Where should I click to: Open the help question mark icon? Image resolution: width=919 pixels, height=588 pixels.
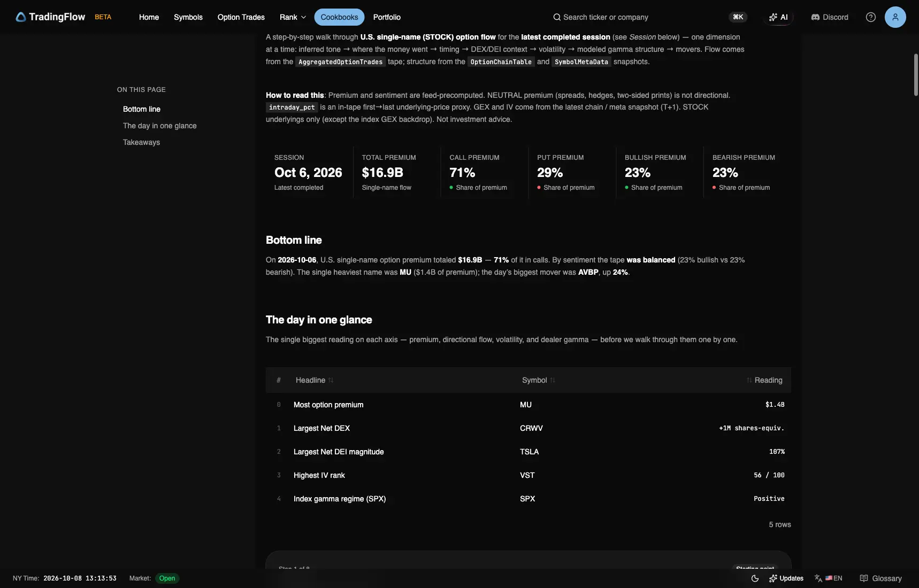point(871,17)
